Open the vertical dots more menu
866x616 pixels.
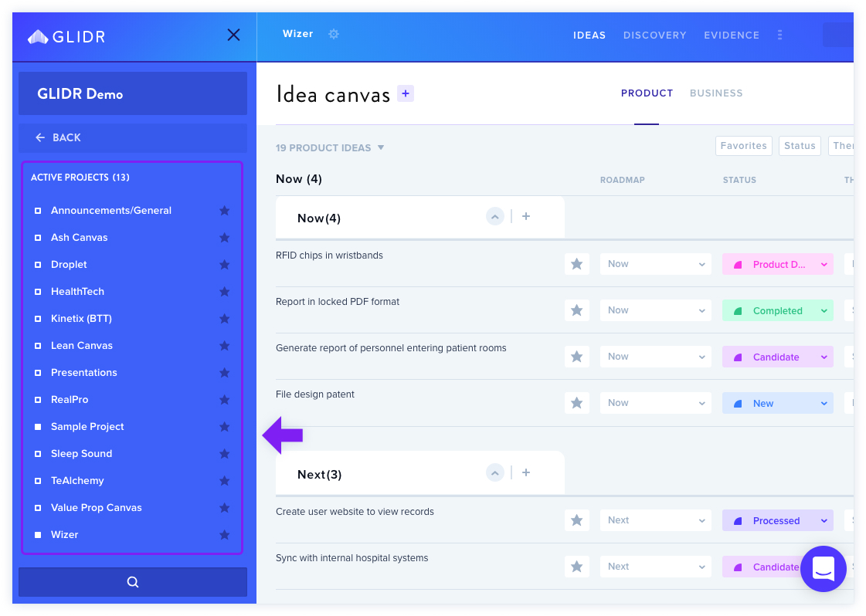[x=779, y=35]
